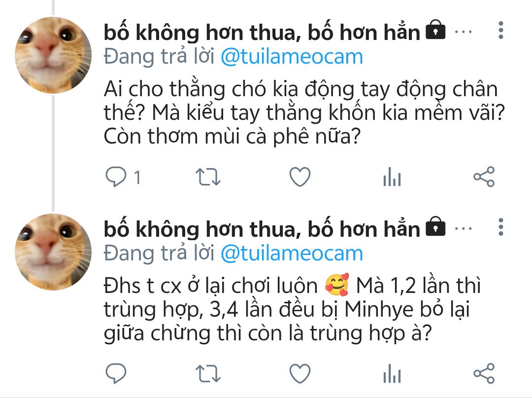Open the more options menu of the first tweet
The height and width of the screenshot is (398, 532).
(x=501, y=30)
